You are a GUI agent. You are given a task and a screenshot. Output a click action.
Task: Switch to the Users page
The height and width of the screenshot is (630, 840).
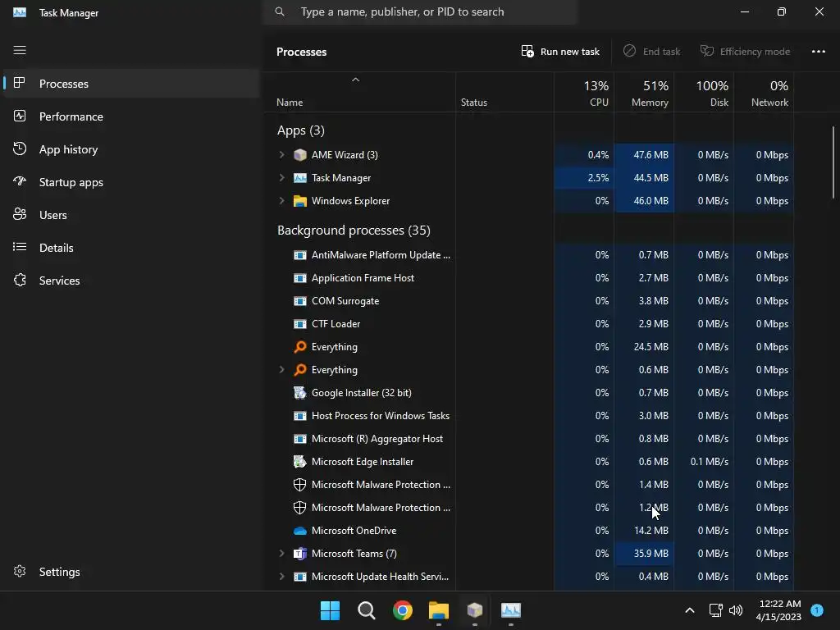(131, 215)
